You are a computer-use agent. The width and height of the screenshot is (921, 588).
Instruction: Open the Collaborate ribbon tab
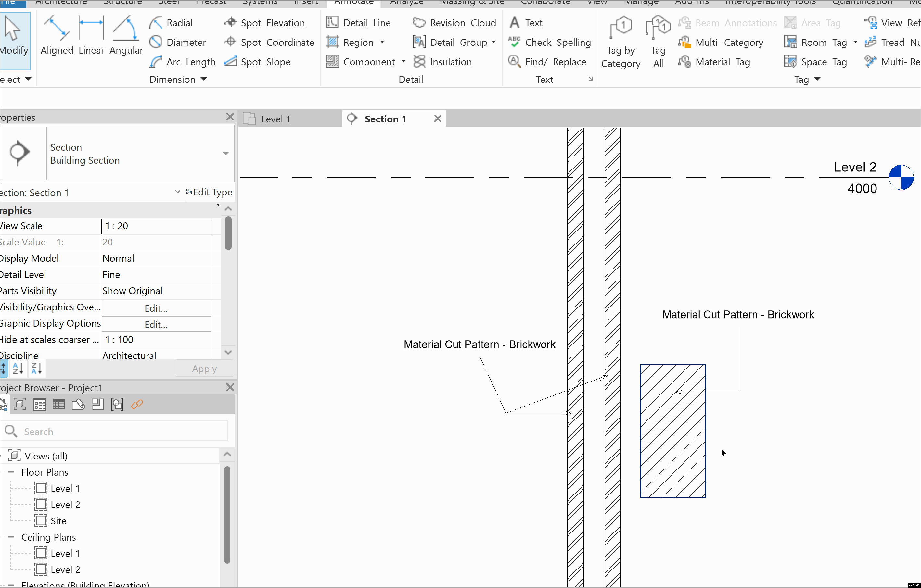545,3
